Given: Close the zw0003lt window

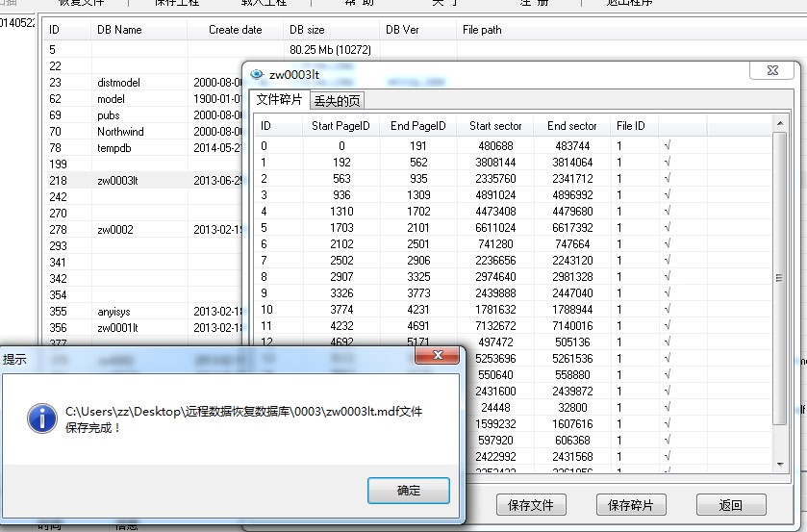Looking at the screenshot, I should pyautogui.click(x=772, y=70).
